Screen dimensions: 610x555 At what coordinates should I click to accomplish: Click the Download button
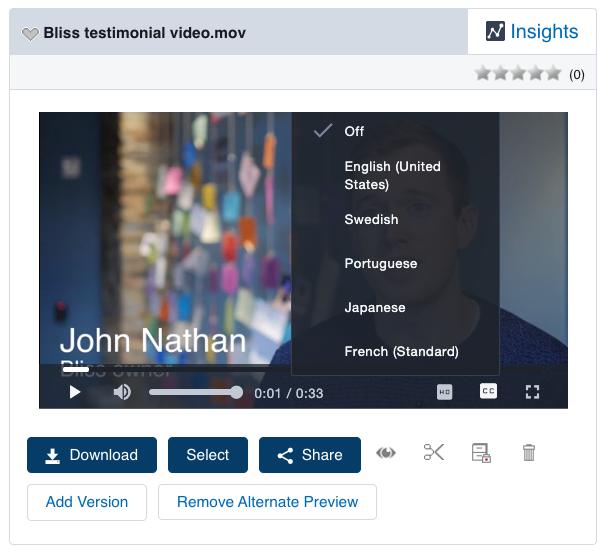coord(92,455)
